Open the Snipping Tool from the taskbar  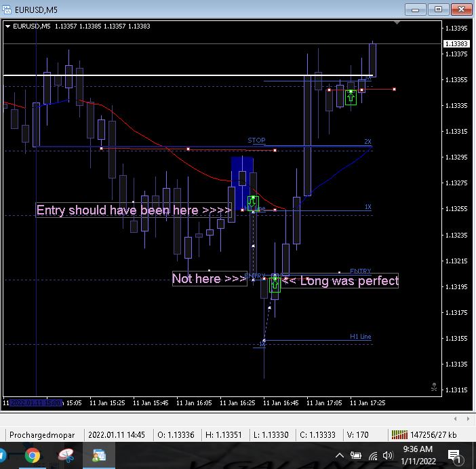coord(66,455)
